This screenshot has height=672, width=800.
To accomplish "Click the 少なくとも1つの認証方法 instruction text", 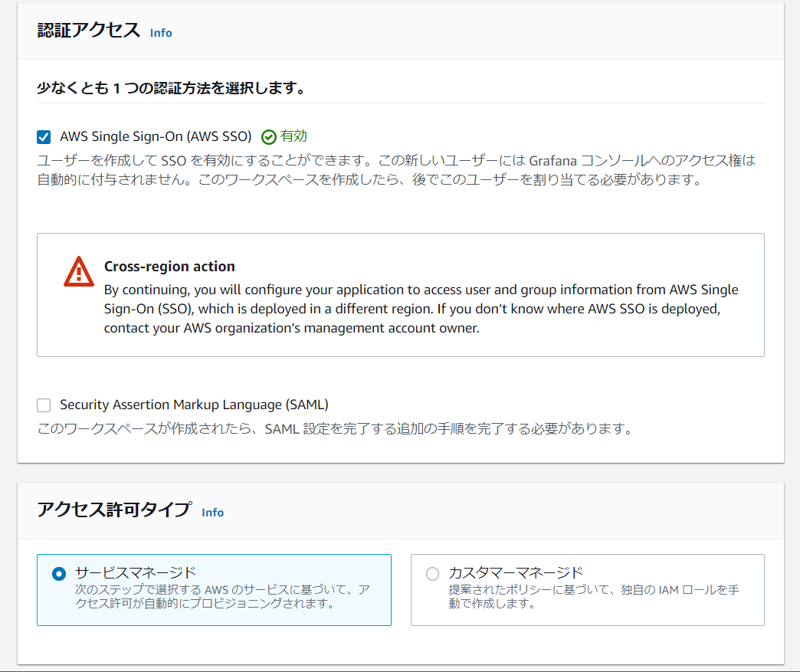I will tap(172, 88).
